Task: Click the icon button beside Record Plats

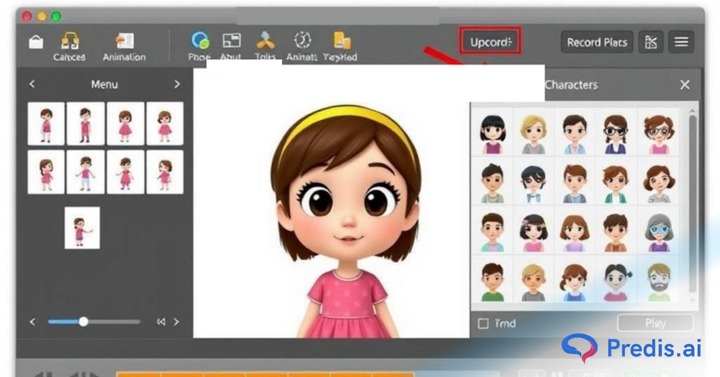Action: (x=651, y=43)
